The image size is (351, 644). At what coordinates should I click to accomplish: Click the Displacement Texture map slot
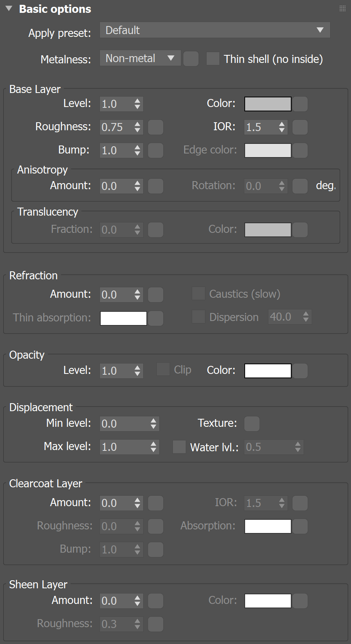tap(252, 424)
